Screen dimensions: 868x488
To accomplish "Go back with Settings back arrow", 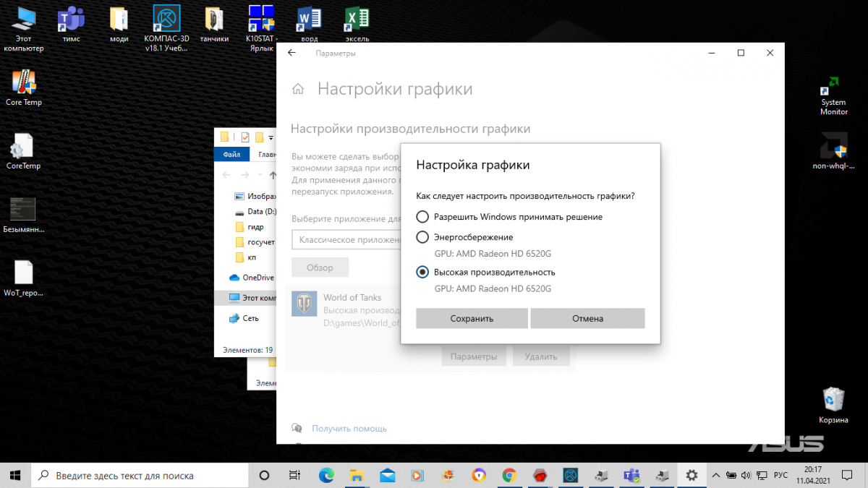I will 292,53.
